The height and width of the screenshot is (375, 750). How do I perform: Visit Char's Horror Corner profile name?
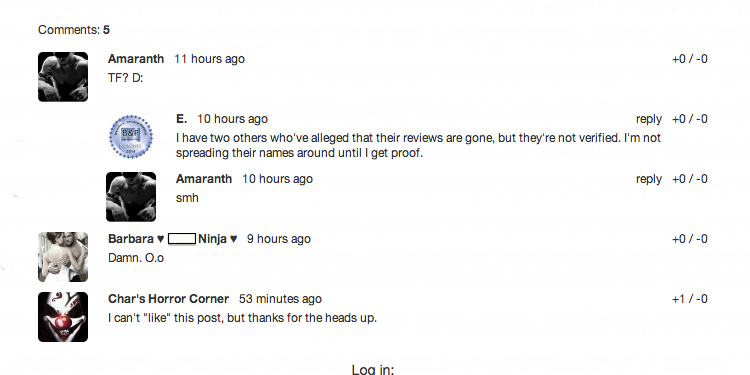(x=168, y=299)
